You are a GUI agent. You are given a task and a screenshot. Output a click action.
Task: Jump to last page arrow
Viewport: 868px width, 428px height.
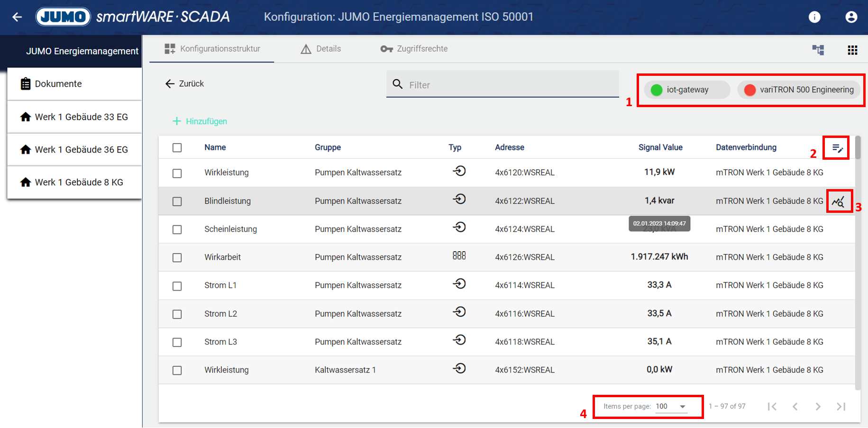841,406
